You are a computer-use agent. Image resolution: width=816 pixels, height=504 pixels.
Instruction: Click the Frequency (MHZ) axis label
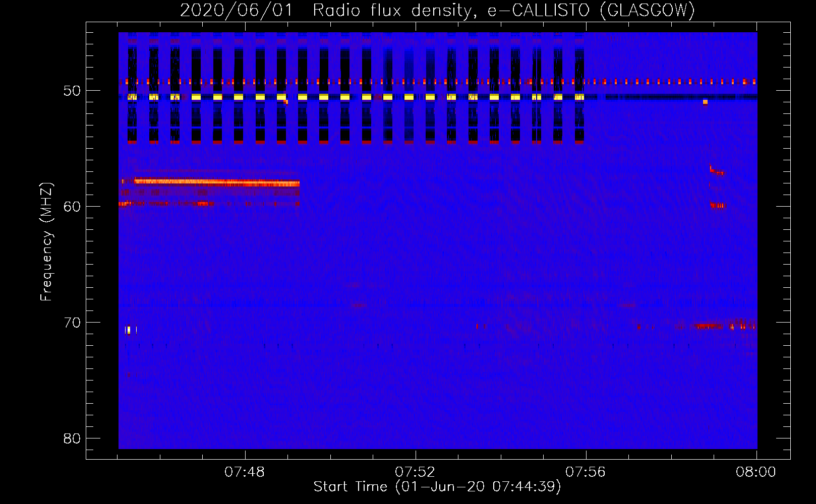pyautogui.click(x=46, y=242)
